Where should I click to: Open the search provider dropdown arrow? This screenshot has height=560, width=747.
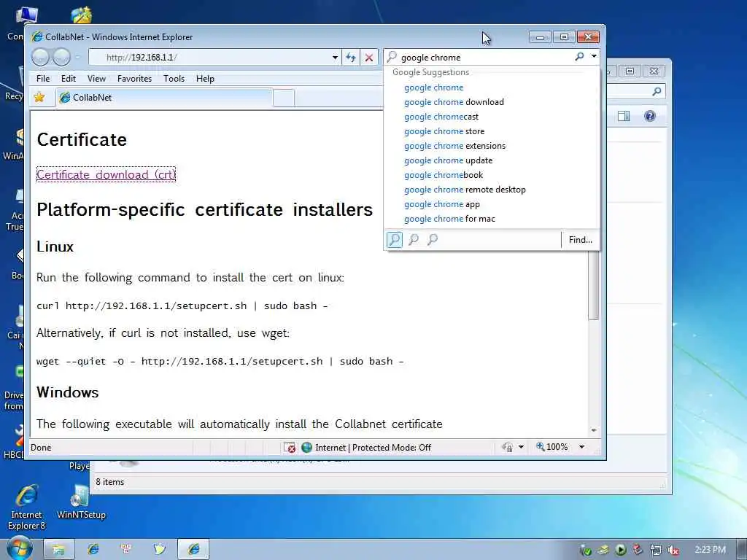tap(594, 56)
